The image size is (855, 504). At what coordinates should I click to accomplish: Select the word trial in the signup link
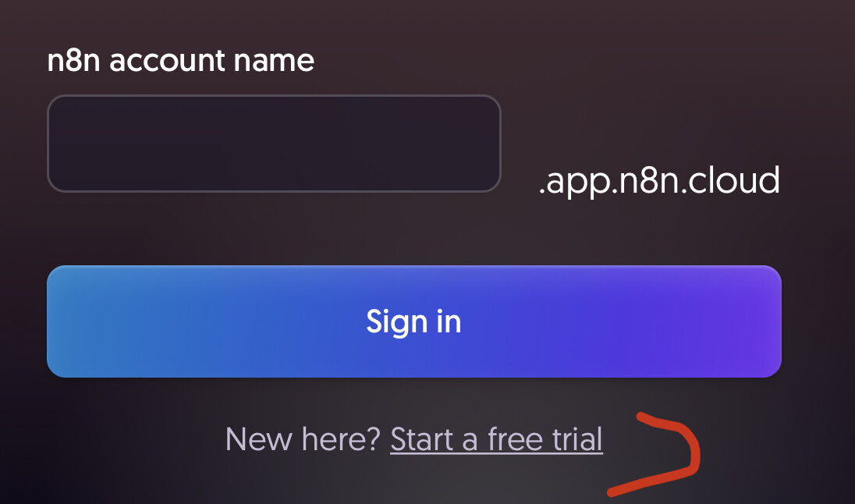point(577,439)
